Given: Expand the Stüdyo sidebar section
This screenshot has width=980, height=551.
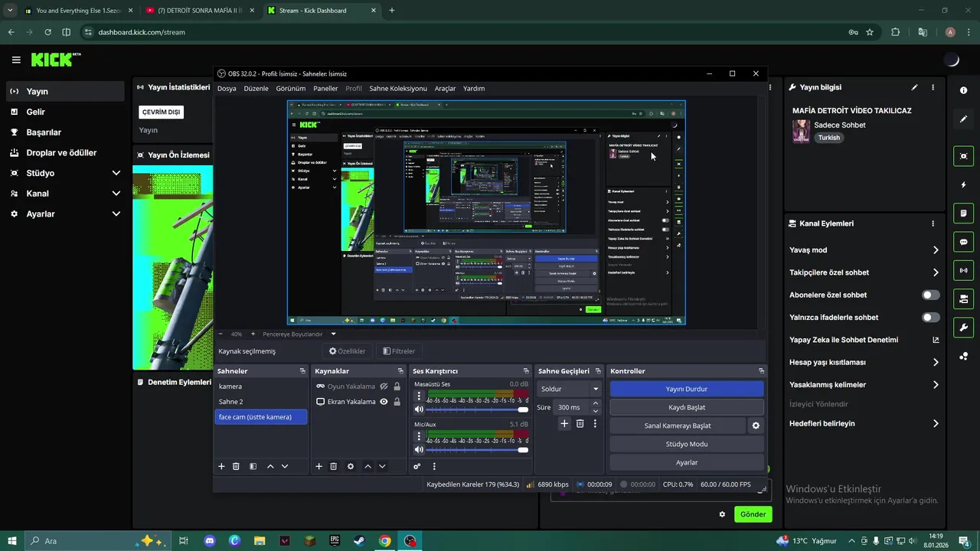Looking at the screenshot, I should point(116,173).
